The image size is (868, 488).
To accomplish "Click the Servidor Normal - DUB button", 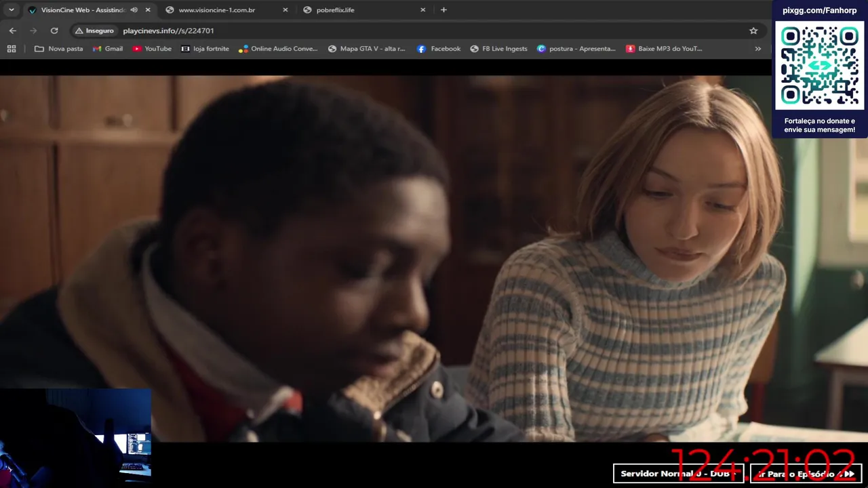I will [x=678, y=474].
